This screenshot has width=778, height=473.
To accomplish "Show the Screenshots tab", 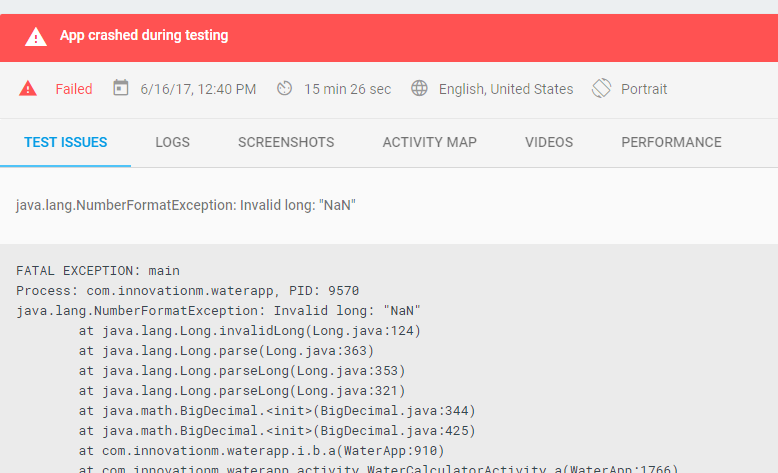I will click(x=286, y=142).
